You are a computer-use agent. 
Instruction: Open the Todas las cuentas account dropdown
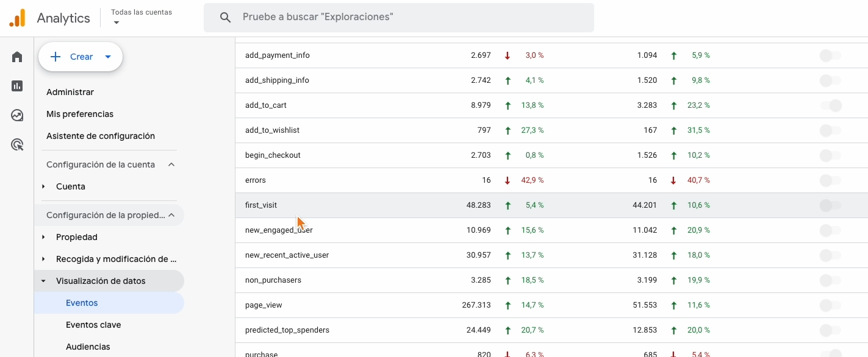[x=142, y=17]
